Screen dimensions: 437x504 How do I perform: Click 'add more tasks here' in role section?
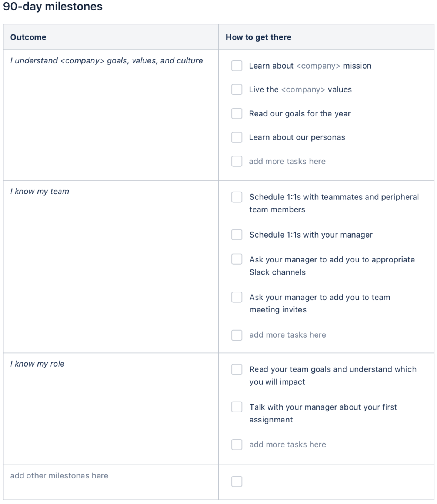287,444
